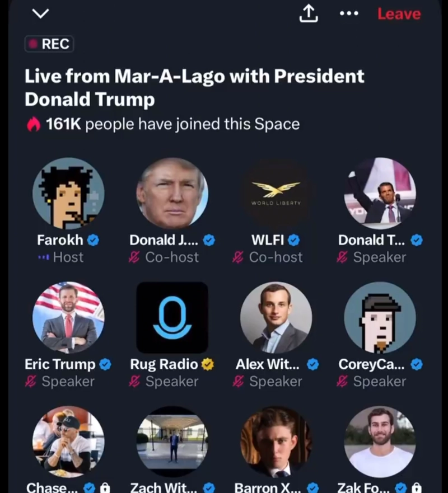
Task: Tap verified badge beside Farokh
Action: click(x=94, y=241)
